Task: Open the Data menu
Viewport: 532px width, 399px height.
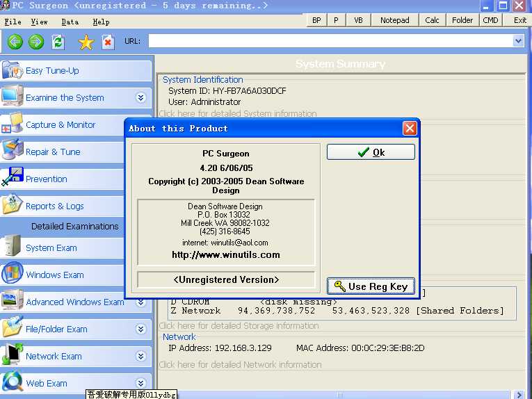Action: tap(70, 22)
